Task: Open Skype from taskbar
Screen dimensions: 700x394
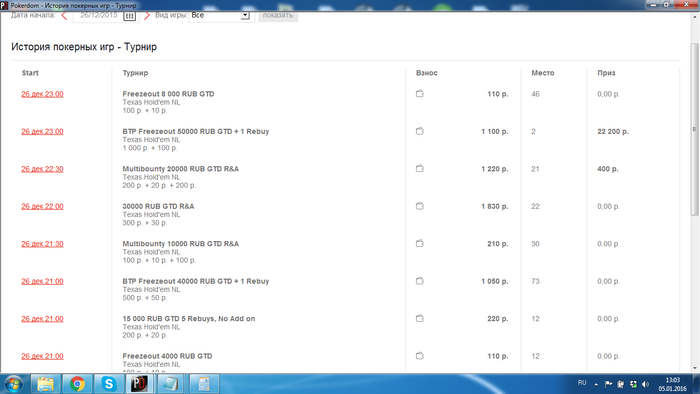Action: 108,384
